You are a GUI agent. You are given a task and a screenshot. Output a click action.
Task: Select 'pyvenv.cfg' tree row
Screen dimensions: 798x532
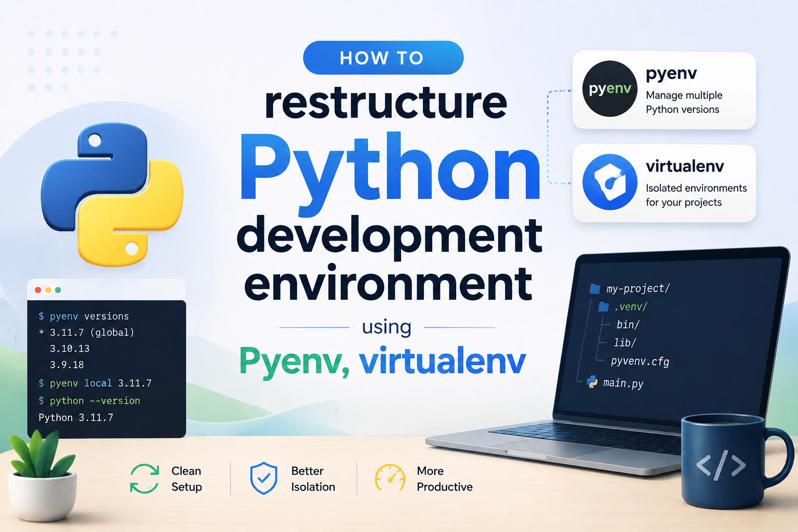coord(640,362)
